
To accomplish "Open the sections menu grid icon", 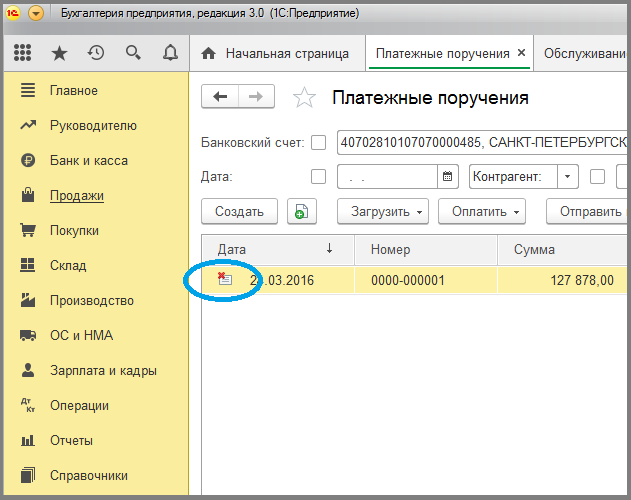I will point(23,53).
